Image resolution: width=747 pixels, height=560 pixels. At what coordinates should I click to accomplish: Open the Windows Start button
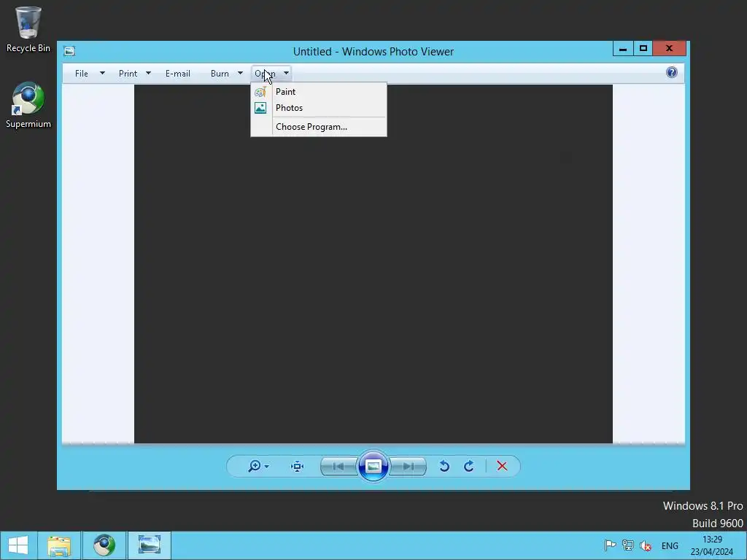point(18,545)
